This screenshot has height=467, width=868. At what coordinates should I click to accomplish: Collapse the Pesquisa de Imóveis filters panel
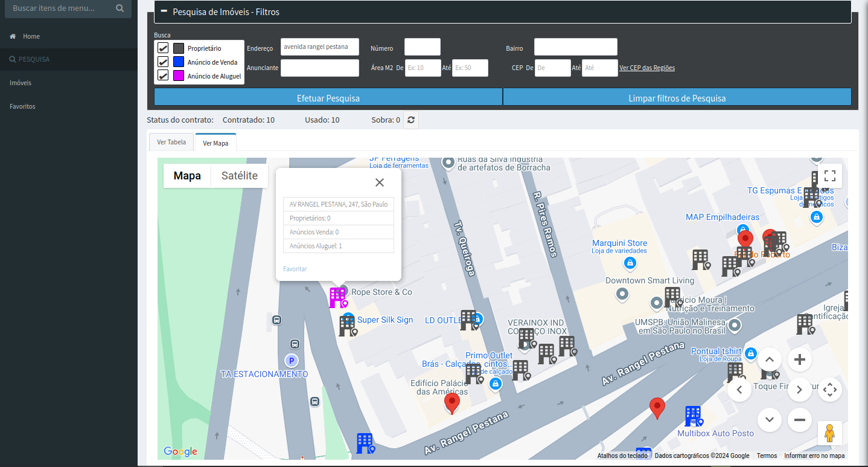[x=164, y=11]
